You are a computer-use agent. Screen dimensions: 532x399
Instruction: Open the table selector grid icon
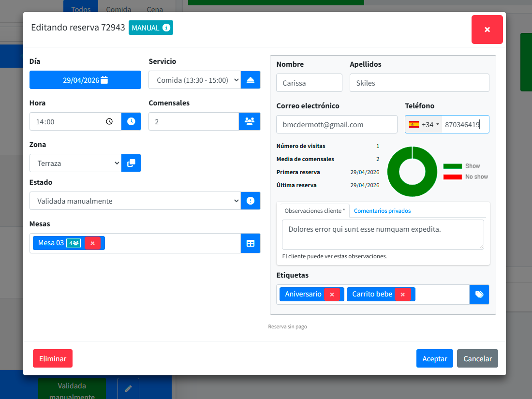(251, 243)
